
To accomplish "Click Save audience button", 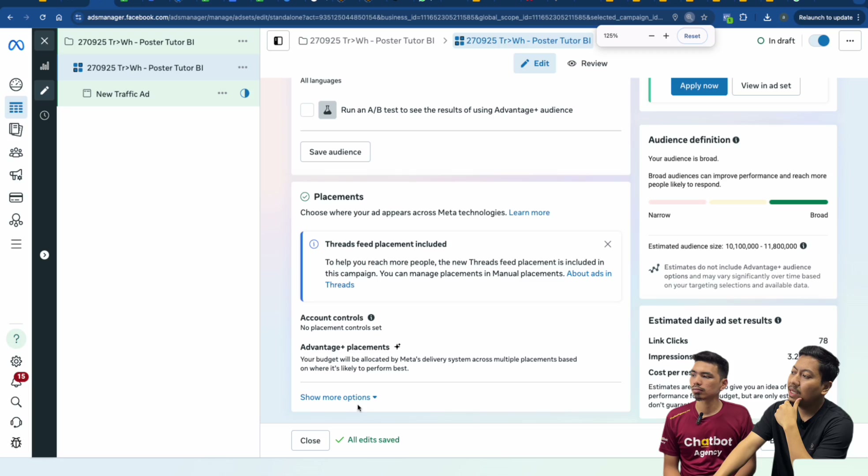I will 335,152.
